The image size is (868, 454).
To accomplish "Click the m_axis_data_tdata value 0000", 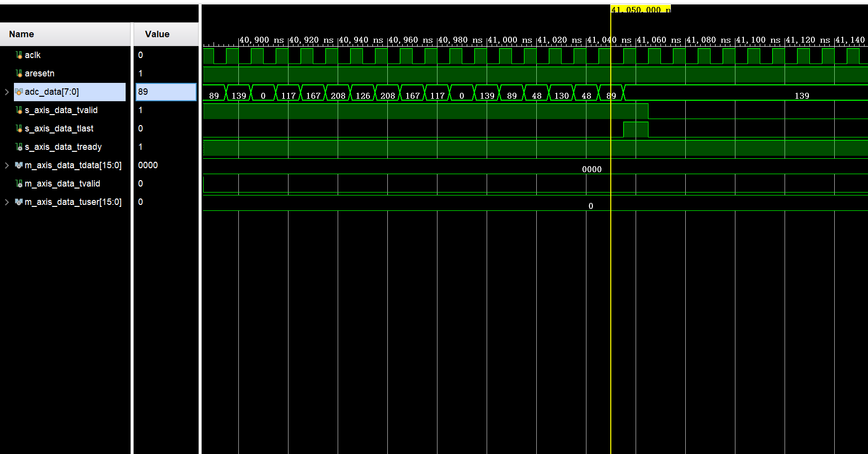I will (148, 165).
